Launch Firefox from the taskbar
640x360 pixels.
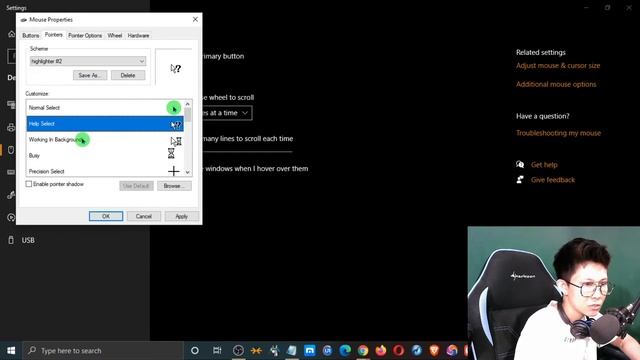381,351
